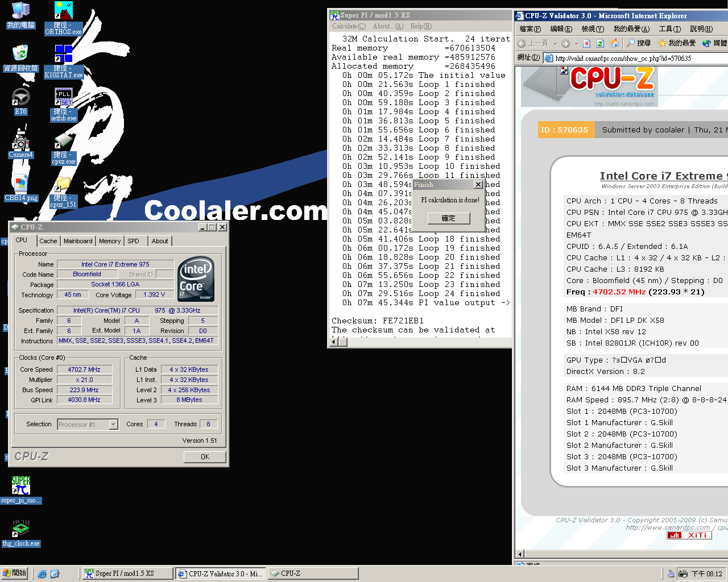
Task: Click the Super PI horizontal scrollbar left arrow
Action: point(335,342)
